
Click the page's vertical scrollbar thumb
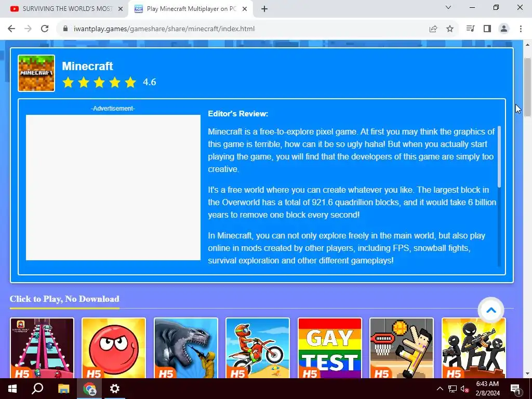528,87
